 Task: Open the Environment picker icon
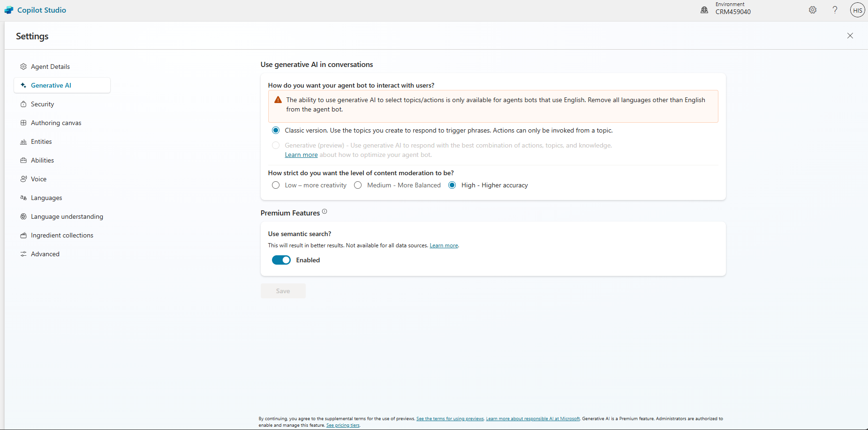point(704,10)
